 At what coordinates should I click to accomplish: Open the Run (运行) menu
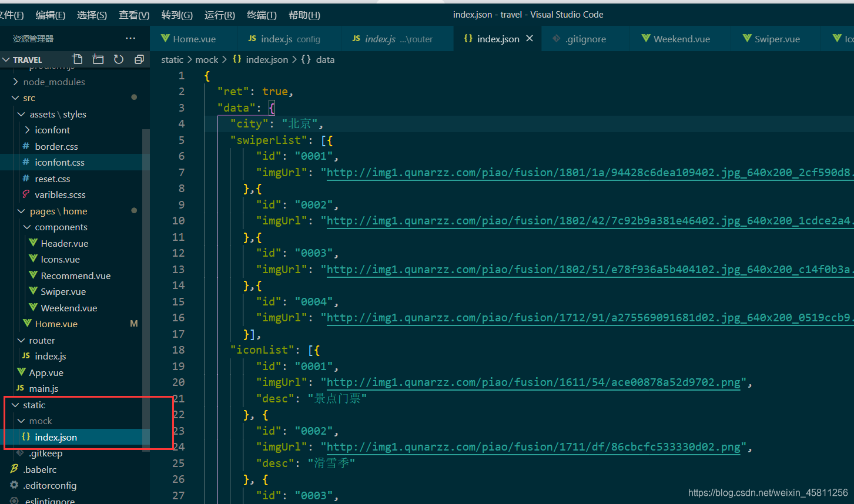tap(220, 15)
